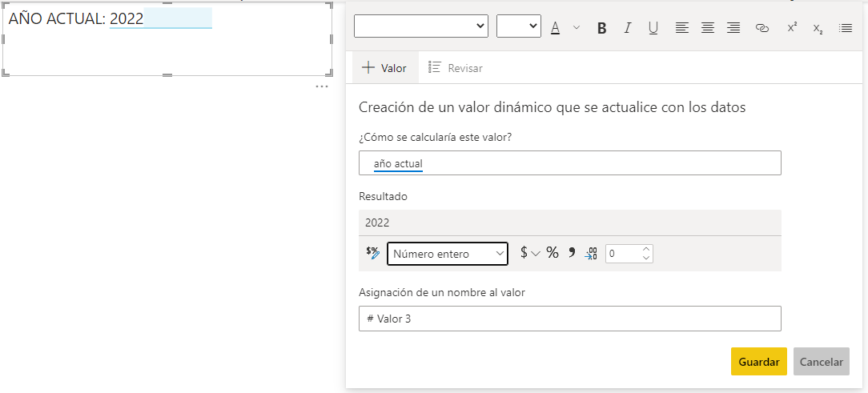This screenshot has width=868, height=393.
Task: Click the highlighted 2022 dynamic value
Action: point(127,18)
